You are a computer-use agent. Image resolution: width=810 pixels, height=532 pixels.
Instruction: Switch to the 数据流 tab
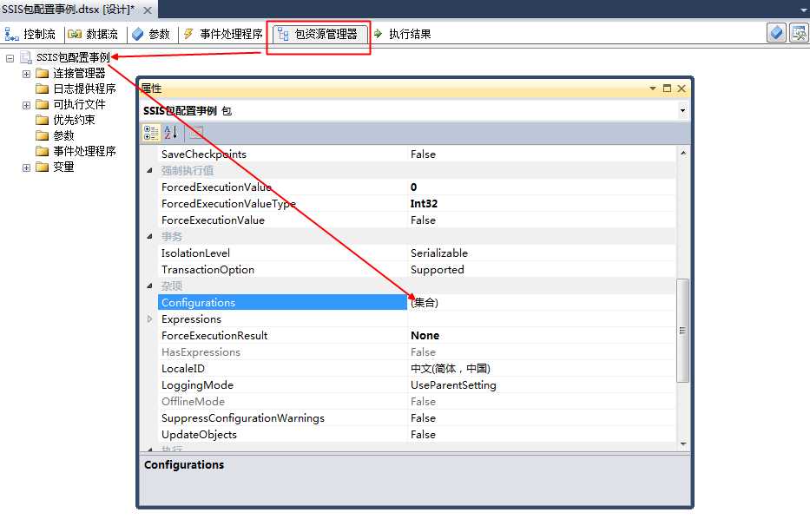point(93,34)
